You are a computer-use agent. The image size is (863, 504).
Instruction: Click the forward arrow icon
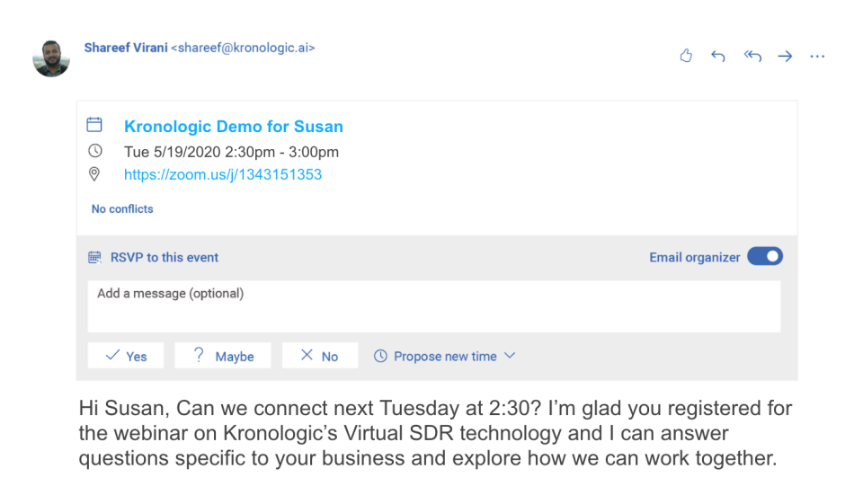pyautogui.click(x=785, y=57)
